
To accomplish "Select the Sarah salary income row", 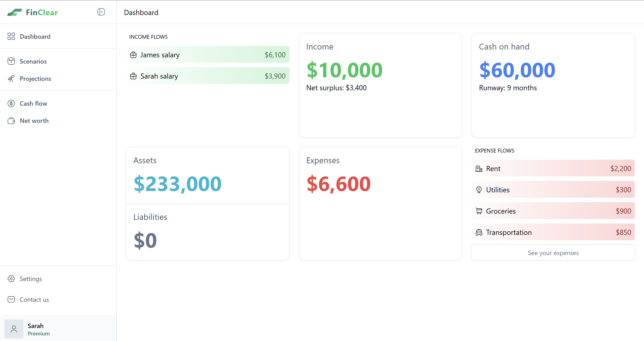I will [x=208, y=76].
